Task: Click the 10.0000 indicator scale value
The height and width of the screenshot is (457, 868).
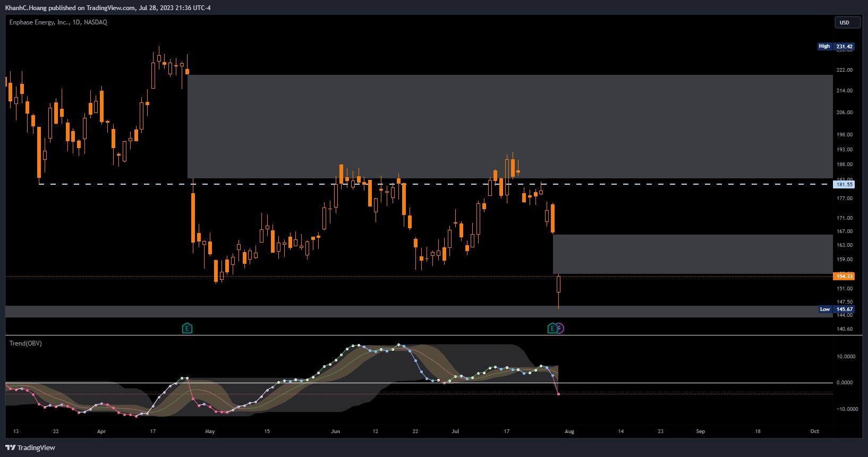Action: 846,357
